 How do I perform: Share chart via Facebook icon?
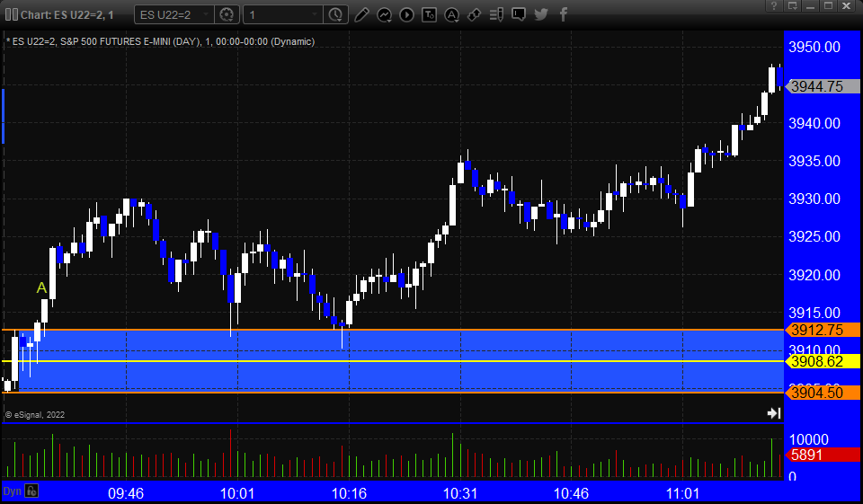(x=563, y=15)
